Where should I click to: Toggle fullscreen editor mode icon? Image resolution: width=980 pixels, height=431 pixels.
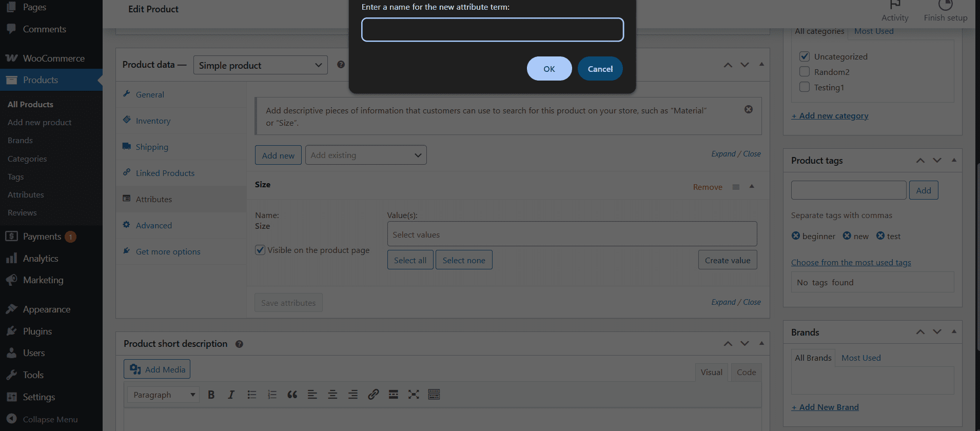(414, 395)
